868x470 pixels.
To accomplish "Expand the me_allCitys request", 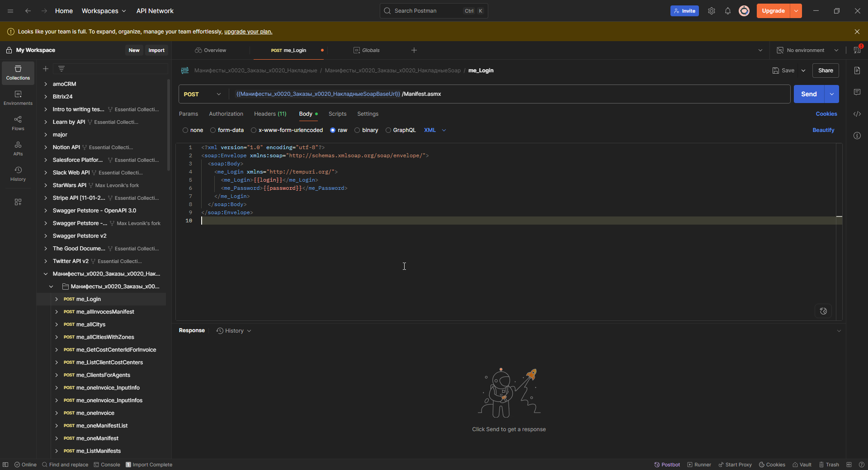I will 57,324.
